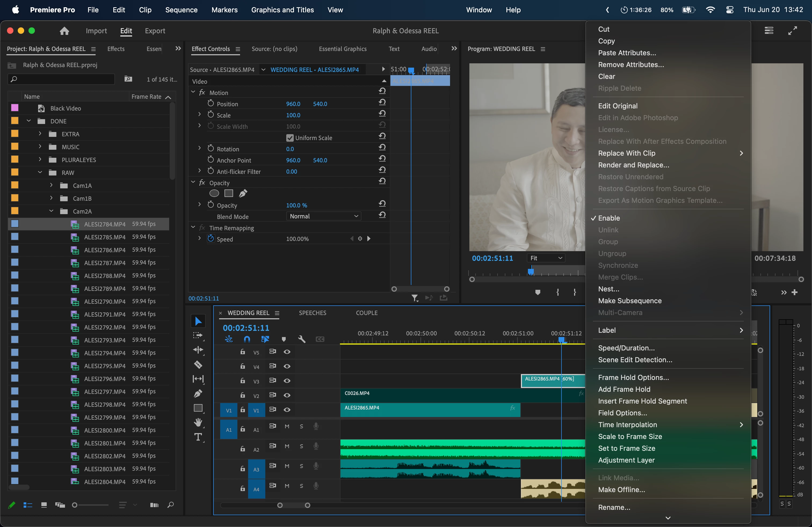
Task: Open the Export workspace
Action: [x=155, y=31]
